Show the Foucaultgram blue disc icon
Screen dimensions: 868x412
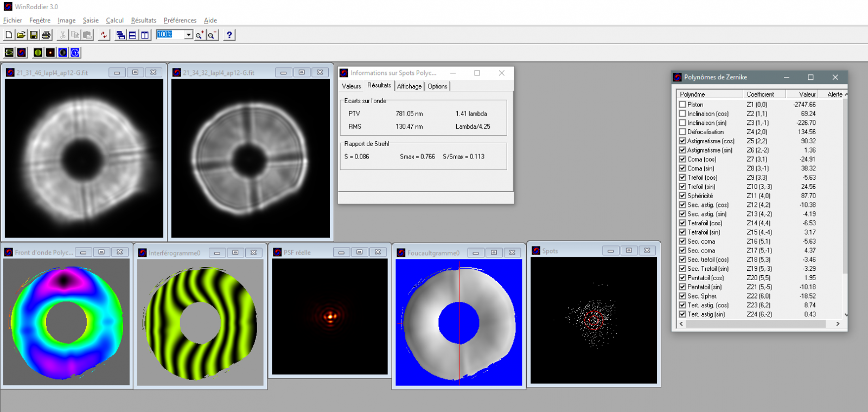tap(63, 53)
